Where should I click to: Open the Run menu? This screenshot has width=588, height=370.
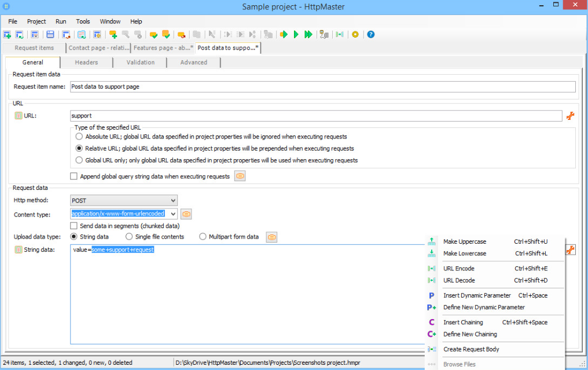[x=61, y=21]
